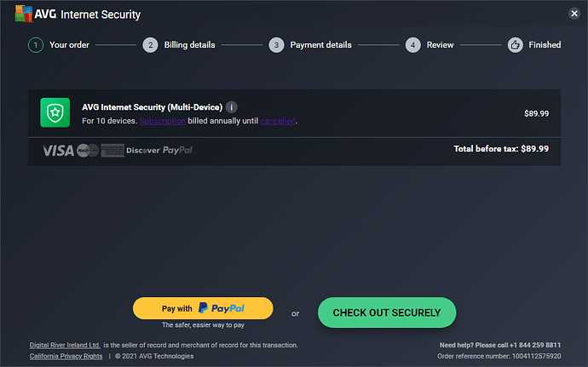Screen dimensions: 588x367
Task: Open the Subscription link
Action: pyautogui.click(x=162, y=121)
